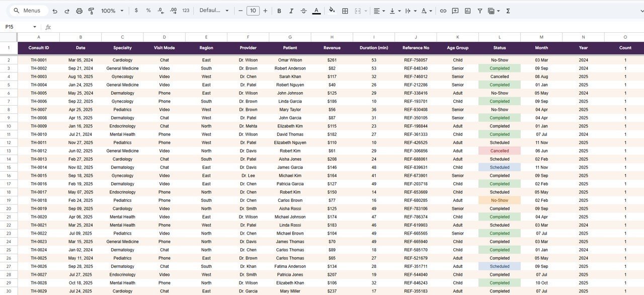
Task: Select column L header
Action: coord(500,37)
